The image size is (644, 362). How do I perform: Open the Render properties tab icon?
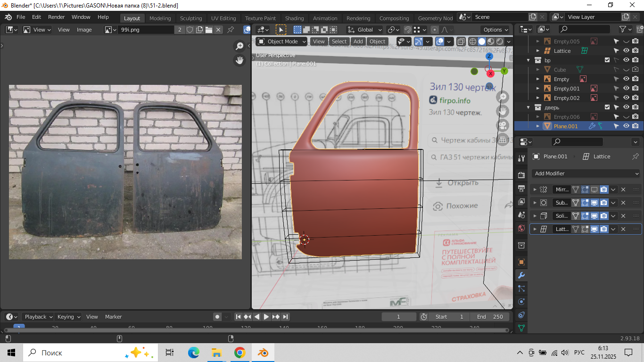click(521, 175)
